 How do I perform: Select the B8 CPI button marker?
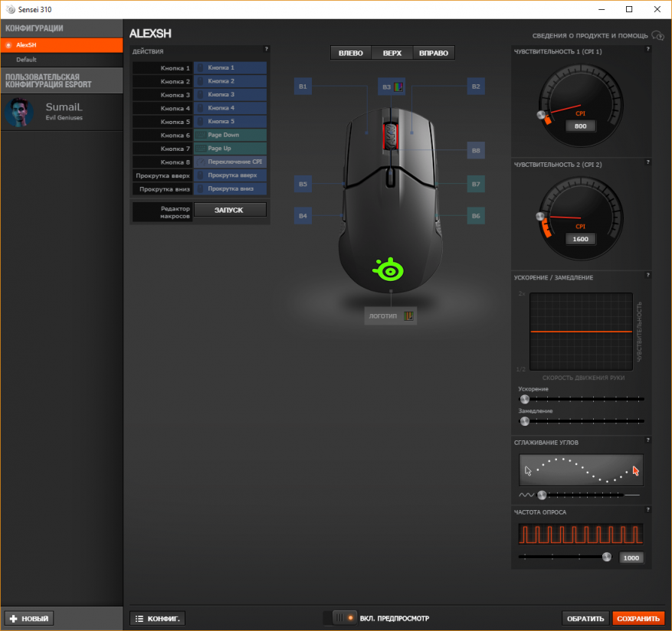coord(476,151)
